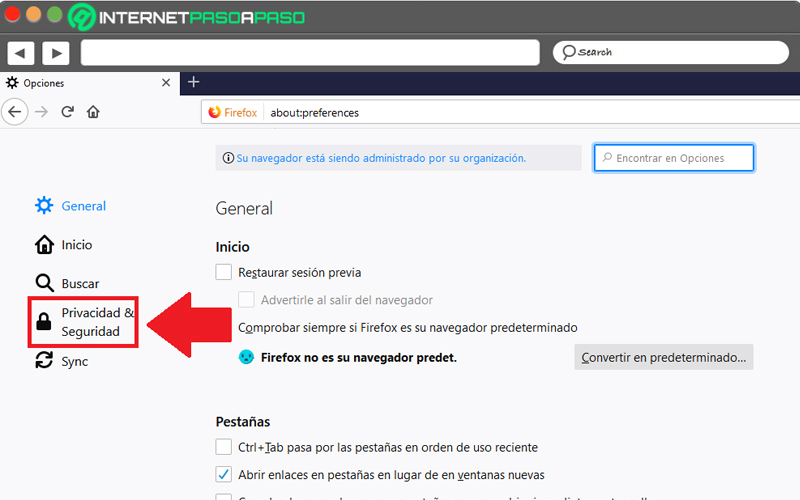The width and height of the screenshot is (800, 500).
Task: Toggle Ctrl+Tab pestañas orden reciente checkbox
Action: 223,447
